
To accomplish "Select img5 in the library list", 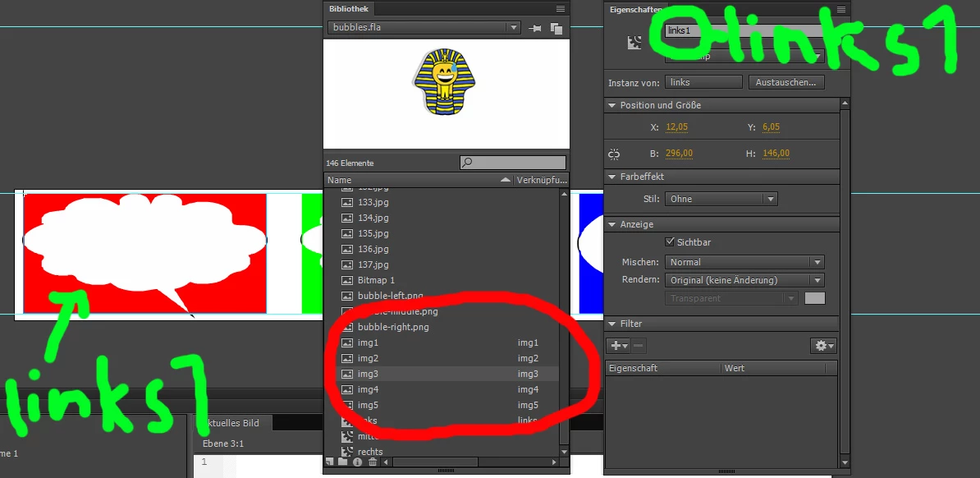I will [x=442, y=405].
